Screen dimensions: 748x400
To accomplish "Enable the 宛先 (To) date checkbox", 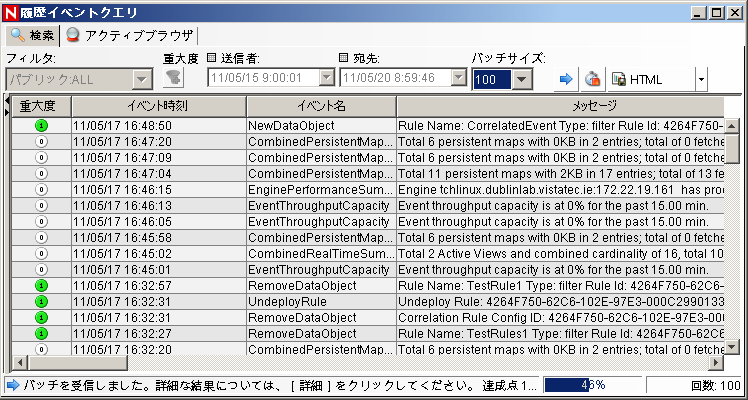I will coord(344,58).
